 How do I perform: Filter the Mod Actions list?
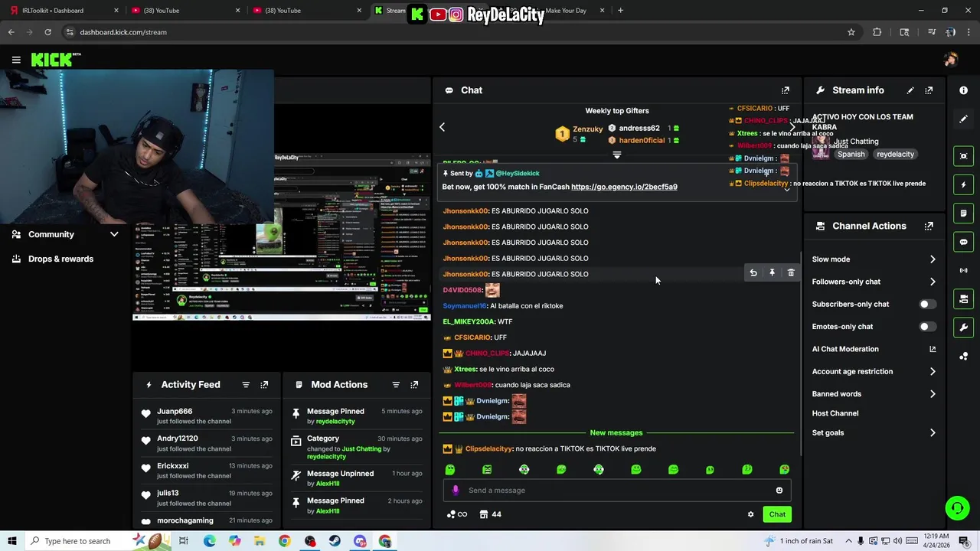[396, 385]
